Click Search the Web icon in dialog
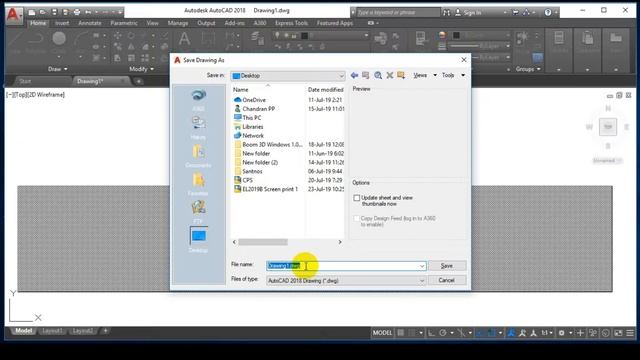The width and height of the screenshot is (640, 360). click(x=378, y=76)
